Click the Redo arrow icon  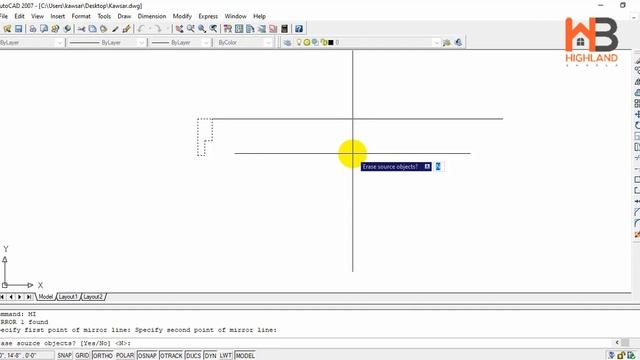click(157, 29)
